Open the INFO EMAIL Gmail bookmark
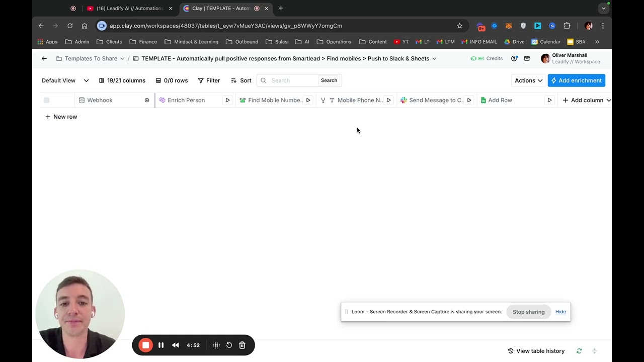 point(479,42)
